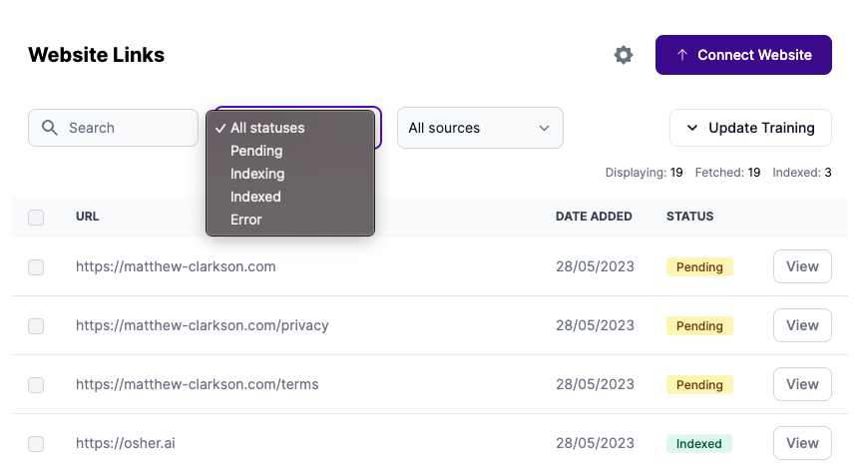View the matthew-clarkson.com/privacy entry
Viewport: 868px width, 472px height.
(802, 325)
